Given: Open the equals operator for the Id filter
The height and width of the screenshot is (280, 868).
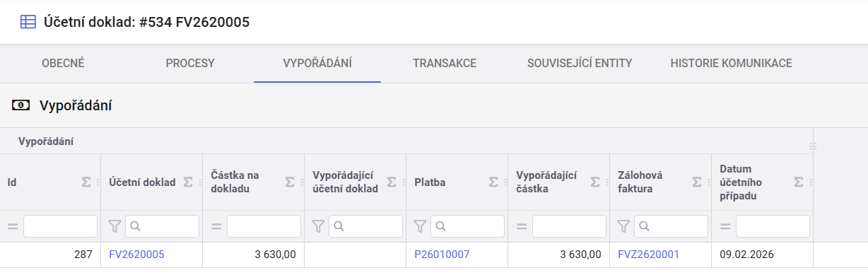Looking at the screenshot, I should [x=13, y=226].
